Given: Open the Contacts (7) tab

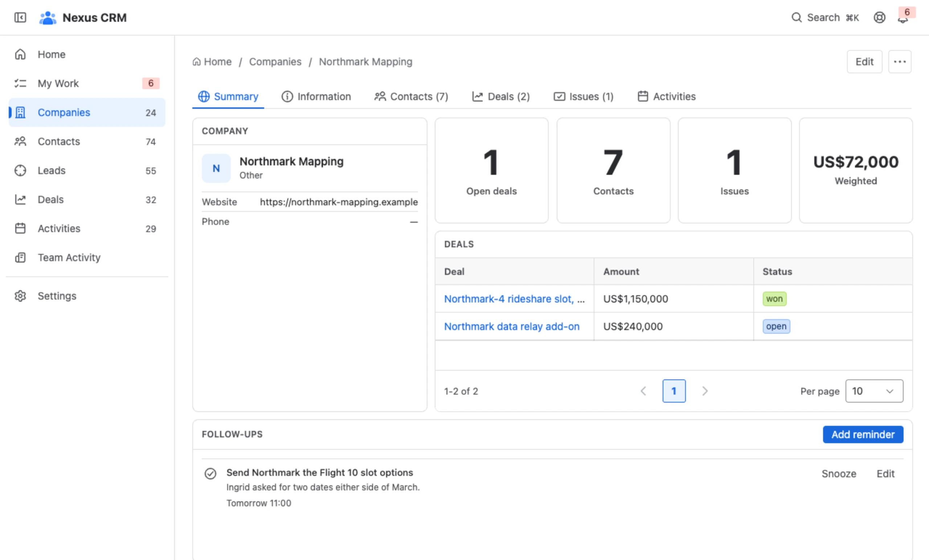Looking at the screenshot, I should click(411, 96).
